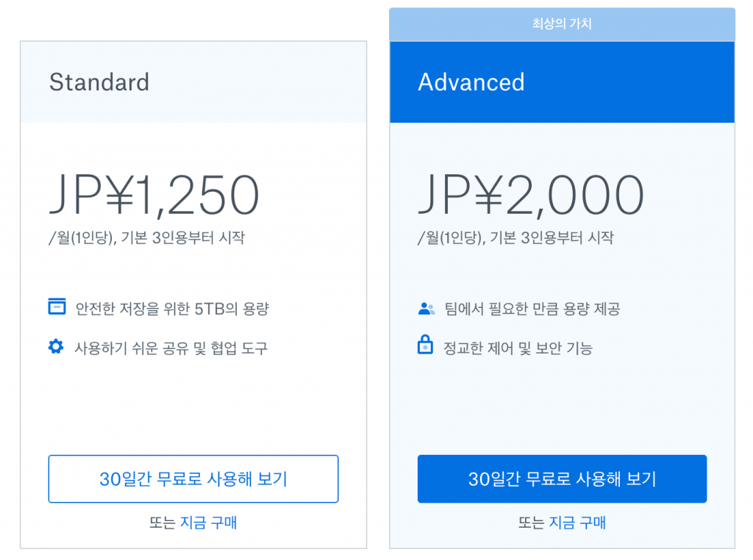
Task: Open 지금 구매 link under Advanced plan
Action: pos(577,522)
